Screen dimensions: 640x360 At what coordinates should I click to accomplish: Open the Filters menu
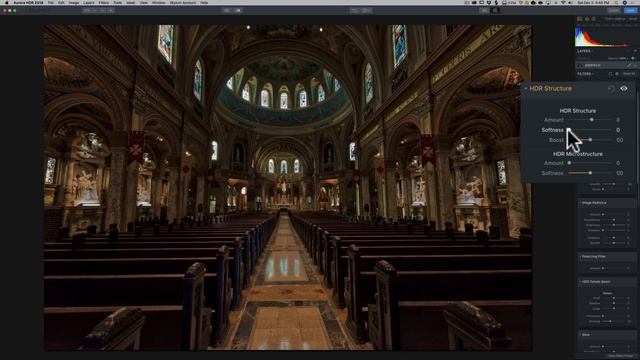(x=104, y=2)
